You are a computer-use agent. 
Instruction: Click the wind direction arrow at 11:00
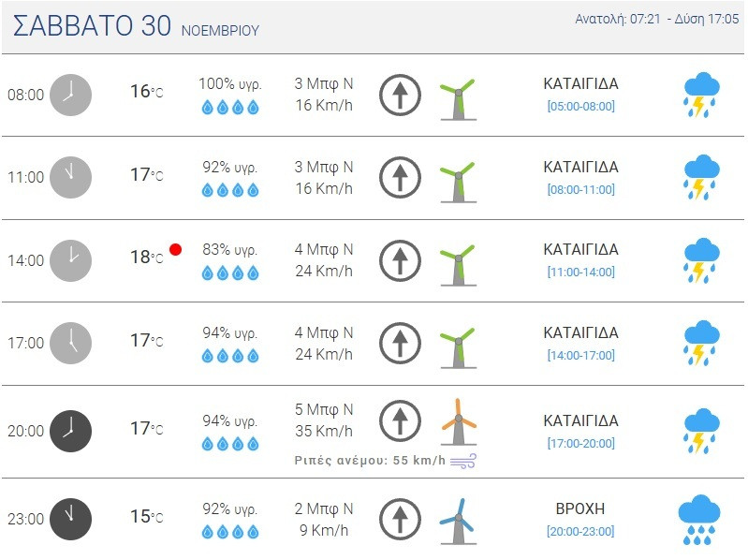pos(400,178)
